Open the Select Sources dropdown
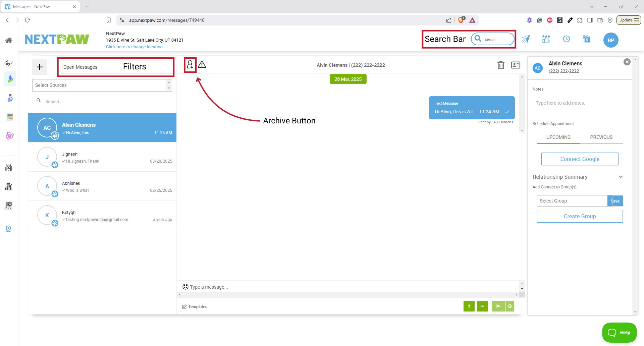The height and width of the screenshot is (346, 644). point(102,85)
